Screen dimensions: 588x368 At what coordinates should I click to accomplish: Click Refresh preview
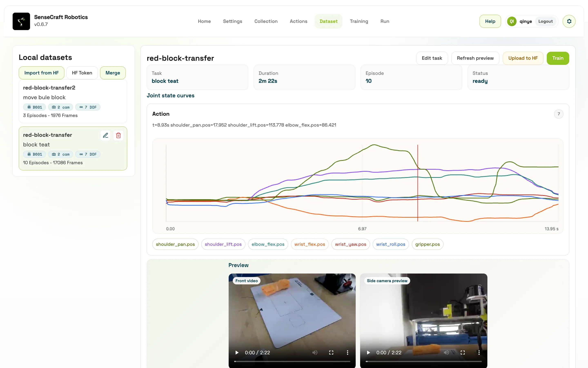pyautogui.click(x=475, y=58)
